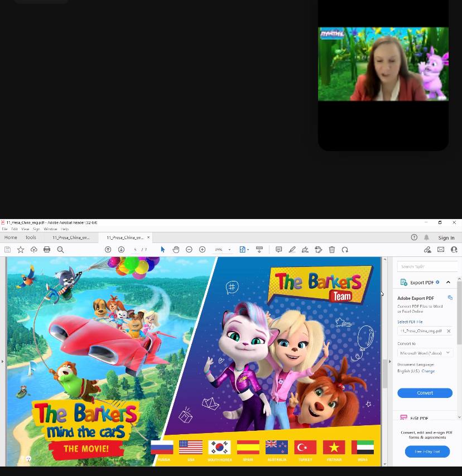
Task: Click the document vertical scrollbar thumb
Action: [385, 373]
